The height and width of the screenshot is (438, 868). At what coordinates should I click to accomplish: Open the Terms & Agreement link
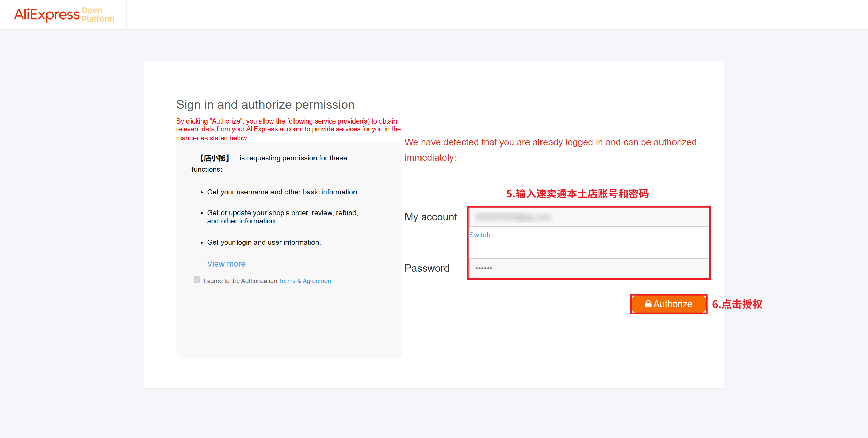[x=305, y=281]
